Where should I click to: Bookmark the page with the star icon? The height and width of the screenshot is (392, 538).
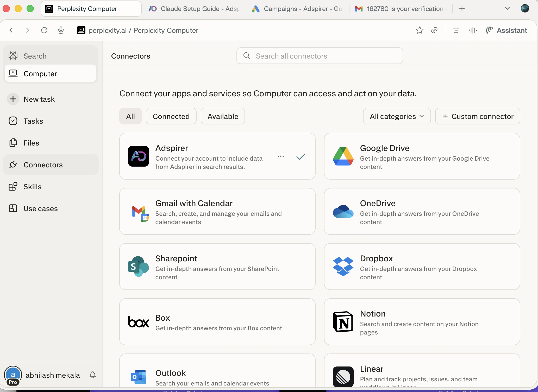click(420, 30)
